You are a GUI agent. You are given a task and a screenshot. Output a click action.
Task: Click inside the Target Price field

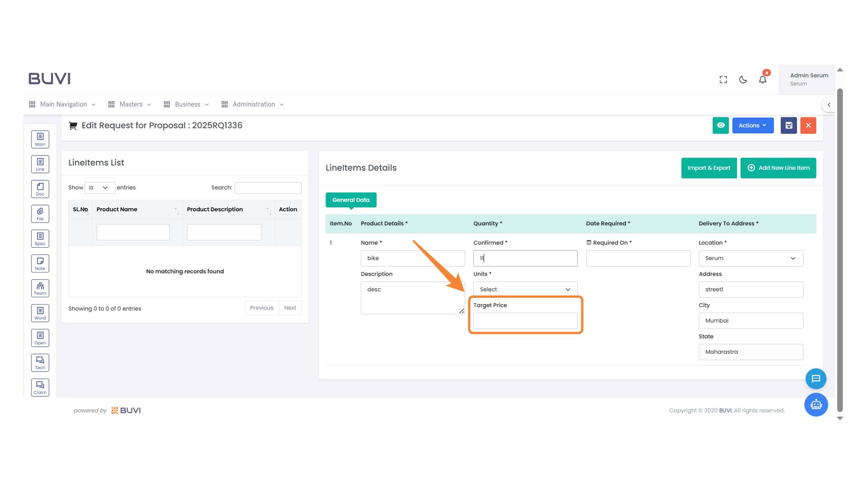525,320
